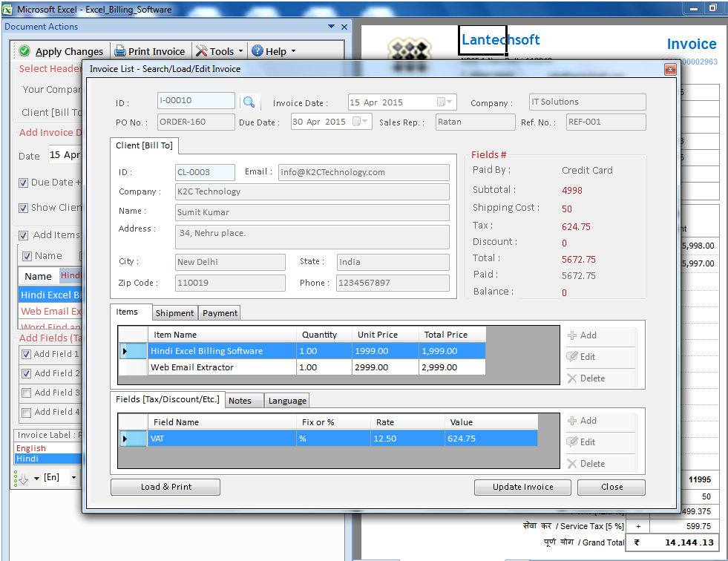Viewport: 728px width, 561px height.
Task: Click the client Email field
Action: pyautogui.click(x=364, y=172)
